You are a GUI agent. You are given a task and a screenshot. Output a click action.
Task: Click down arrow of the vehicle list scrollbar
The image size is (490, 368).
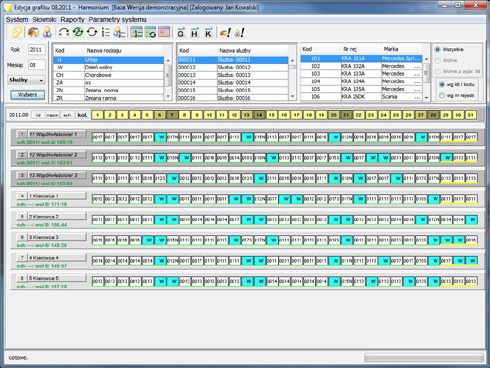pos(426,98)
